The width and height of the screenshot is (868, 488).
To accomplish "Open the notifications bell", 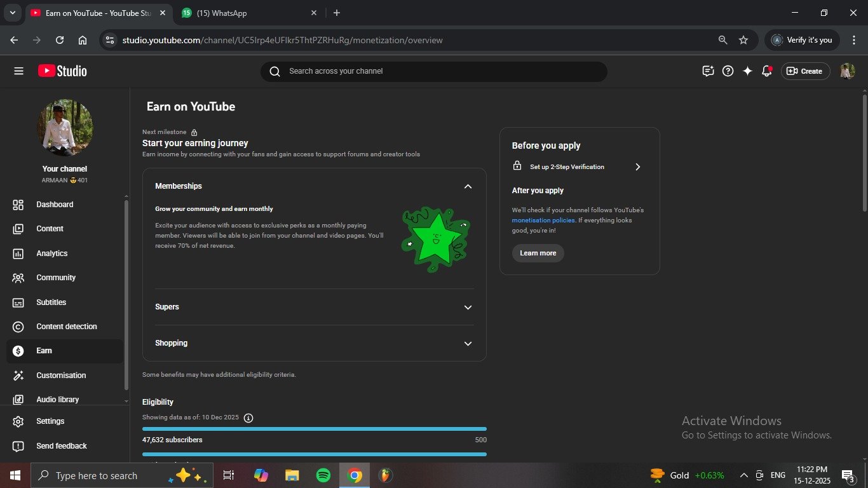I will (767, 71).
